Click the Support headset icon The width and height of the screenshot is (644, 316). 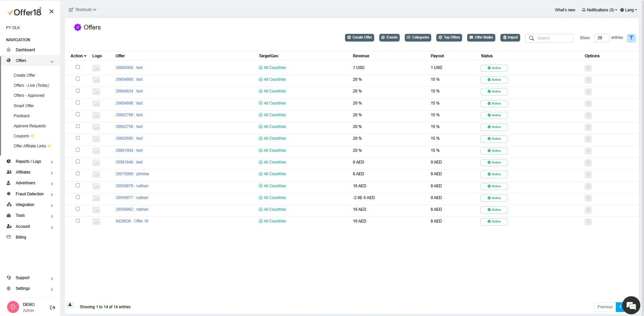(9, 278)
